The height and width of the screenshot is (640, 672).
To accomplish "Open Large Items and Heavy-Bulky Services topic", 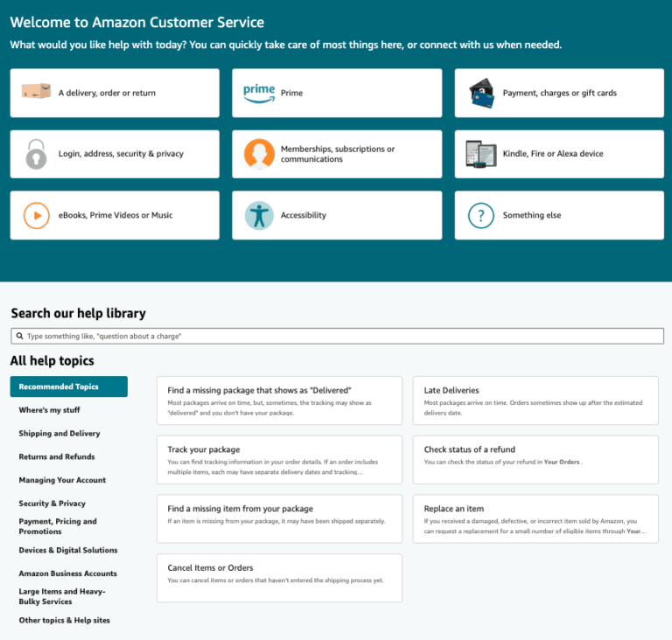I will coord(62,596).
